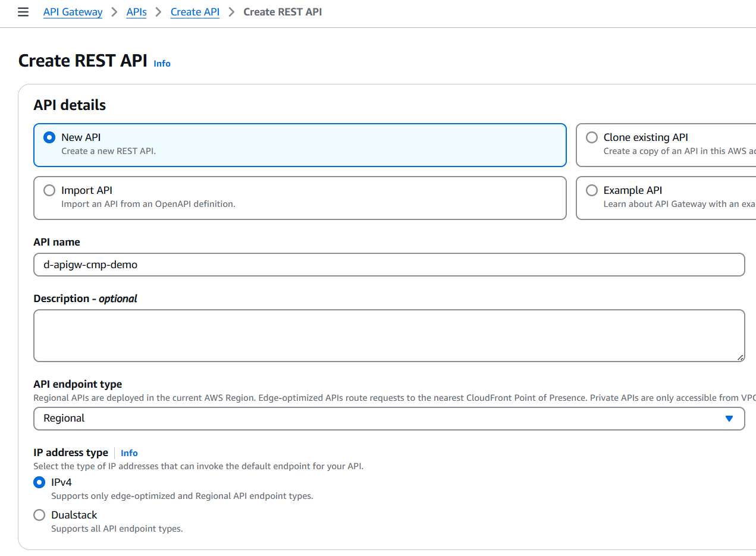Click the New API card description text

(109, 151)
